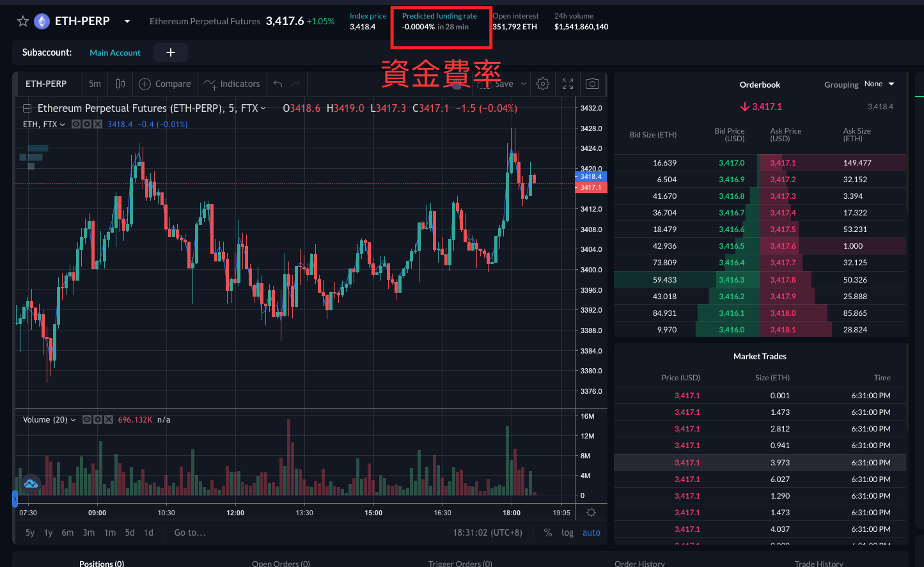Toggle percent scale on the chart
Image resolution: width=924 pixels, height=567 pixels.
pos(548,532)
